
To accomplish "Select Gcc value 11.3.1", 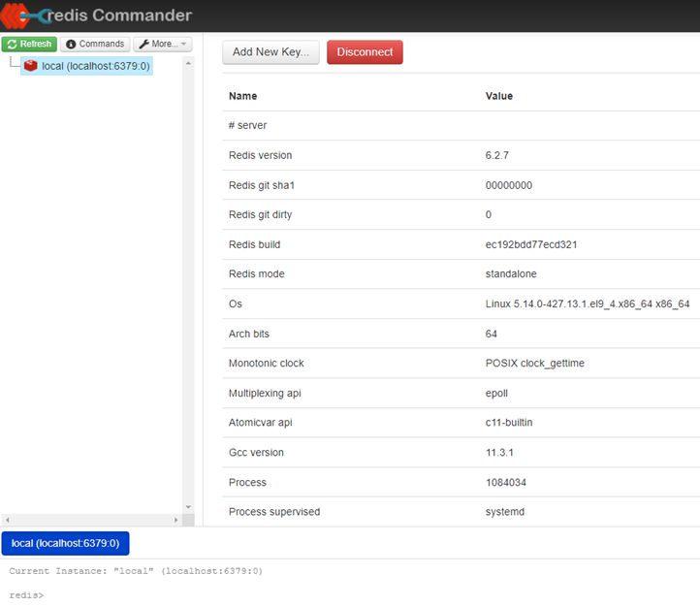I will tap(499, 453).
